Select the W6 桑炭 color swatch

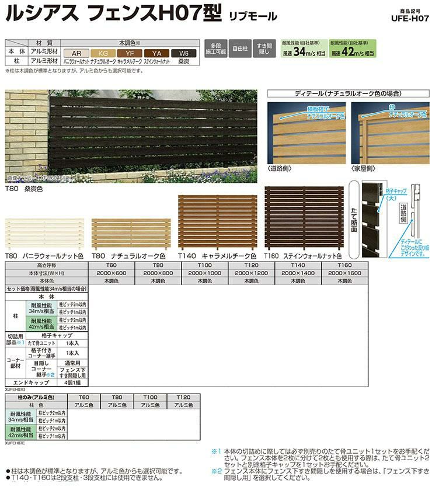(184, 52)
